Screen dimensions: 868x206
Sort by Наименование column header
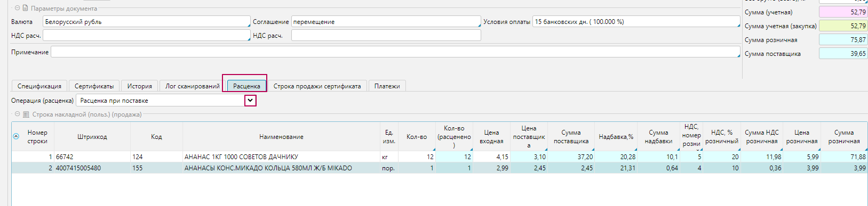281,137
